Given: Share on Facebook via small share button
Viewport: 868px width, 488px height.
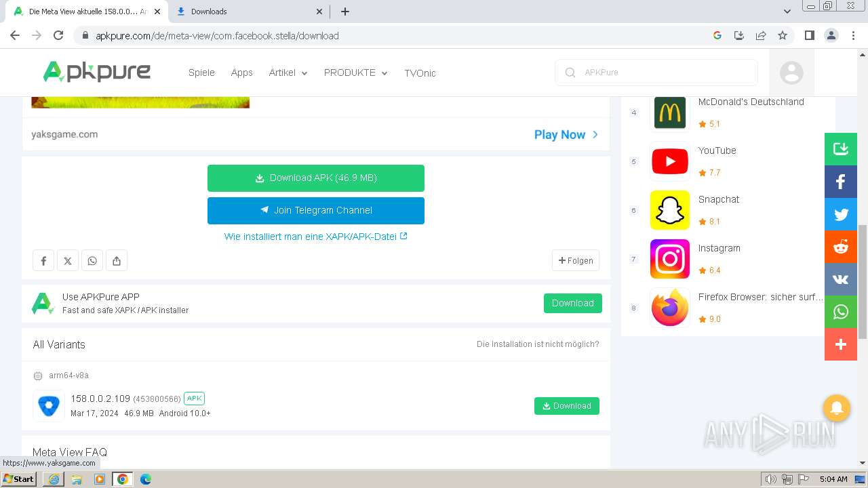Looking at the screenshot, I should (x=43, y=260).
